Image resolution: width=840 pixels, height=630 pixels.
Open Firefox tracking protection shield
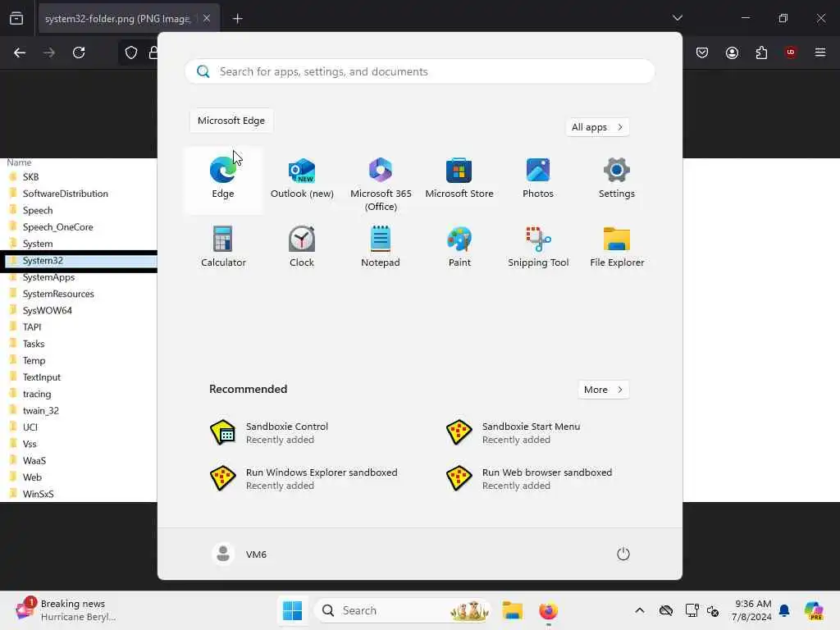[x=131, y=52]
